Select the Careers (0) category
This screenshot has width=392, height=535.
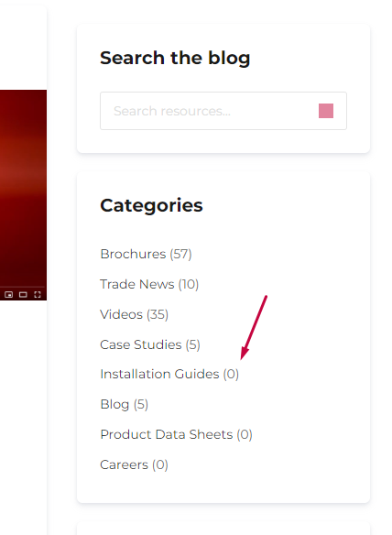[134, 464]
